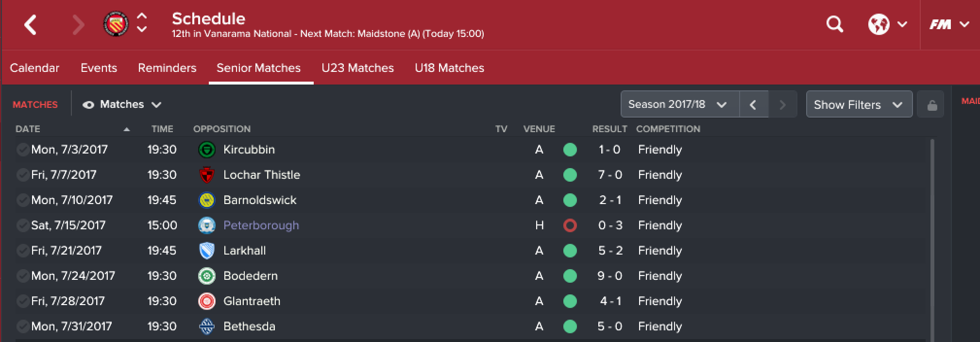Screen dimensions: 980x342
Task: Tick the checkmark on Peterborough match row
Action: [22, 225]
